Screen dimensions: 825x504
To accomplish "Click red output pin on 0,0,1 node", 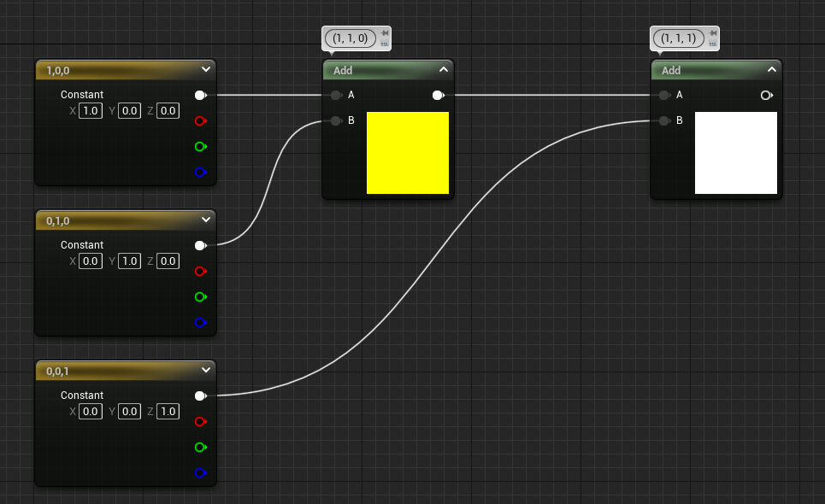I will (x=200, y=422).
